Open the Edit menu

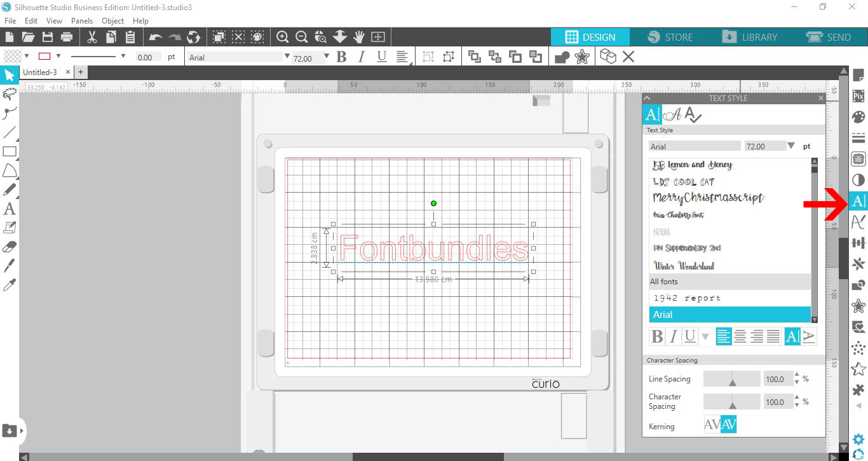coord(31,20)
